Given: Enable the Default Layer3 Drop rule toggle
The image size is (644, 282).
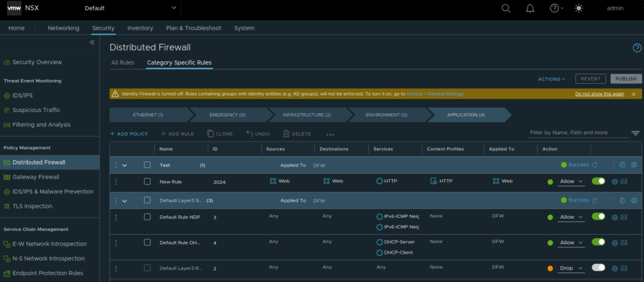Looking at the screenshot, I should 598,268.
